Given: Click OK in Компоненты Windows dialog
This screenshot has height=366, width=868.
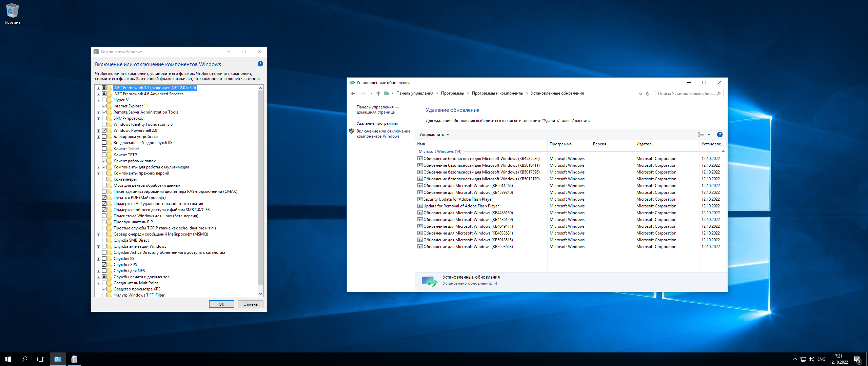Looking at the screenshot, I should point(221,304).
